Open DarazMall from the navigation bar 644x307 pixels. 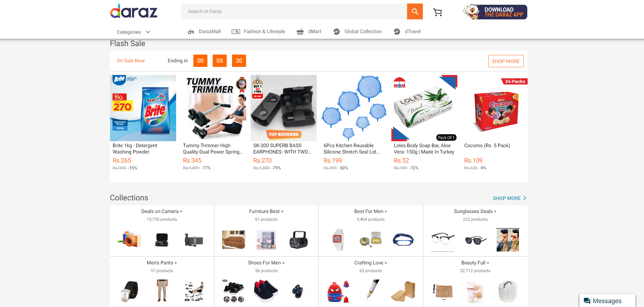[204, 32]
